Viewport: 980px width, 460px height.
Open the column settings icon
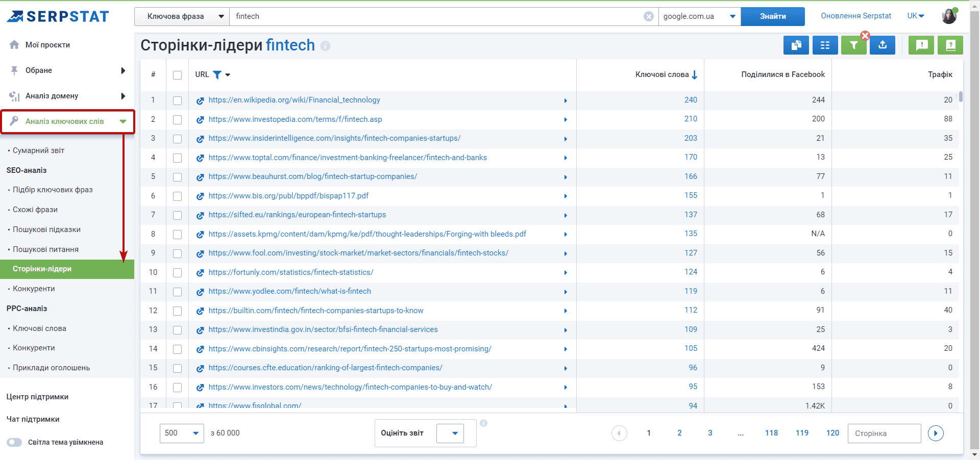click(825, 45)
